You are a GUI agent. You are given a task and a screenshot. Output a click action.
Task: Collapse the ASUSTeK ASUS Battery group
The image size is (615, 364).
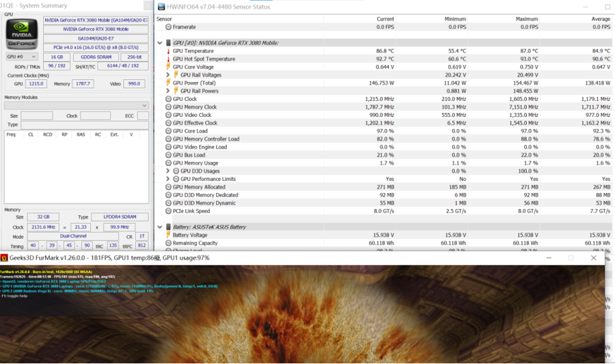pos(160,227)
